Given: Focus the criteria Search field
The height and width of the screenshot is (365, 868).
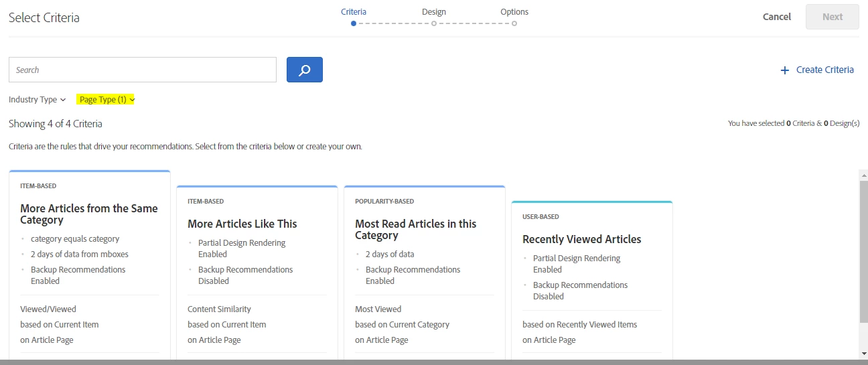Looking at the screenshot, I should tap(143, 70).
